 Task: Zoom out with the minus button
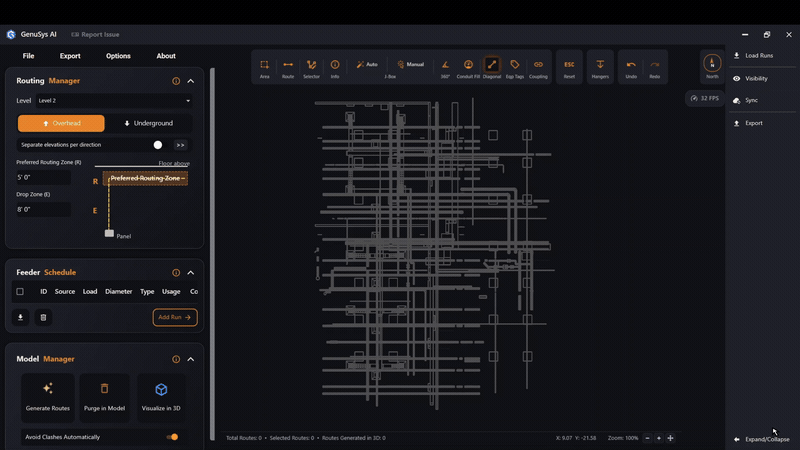click(x=647, y=438)
